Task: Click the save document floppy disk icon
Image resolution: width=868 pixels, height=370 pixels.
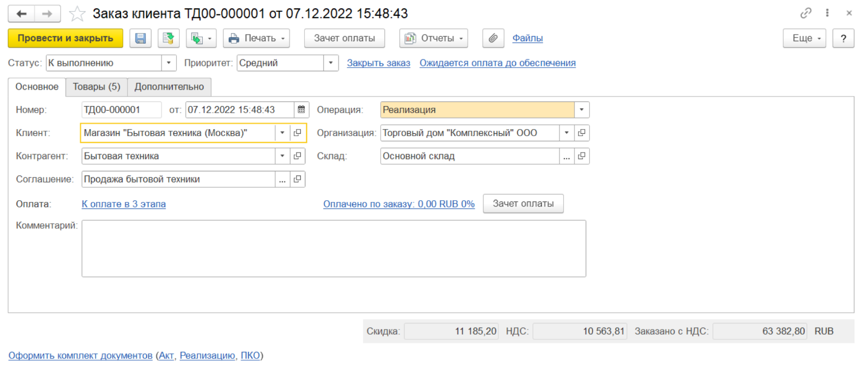Action: pos(140,38)
